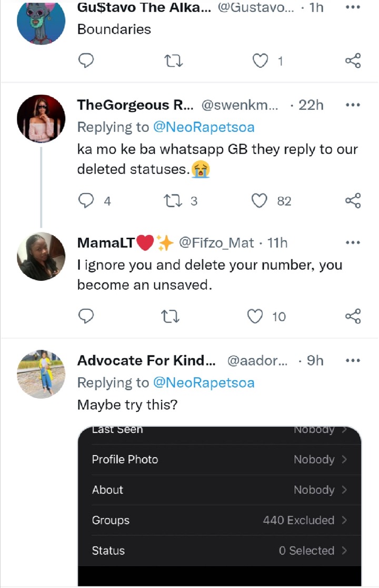Retweet MamaLT's delete your number tweet
Screen dimensions: 379x588
(171, 316)
